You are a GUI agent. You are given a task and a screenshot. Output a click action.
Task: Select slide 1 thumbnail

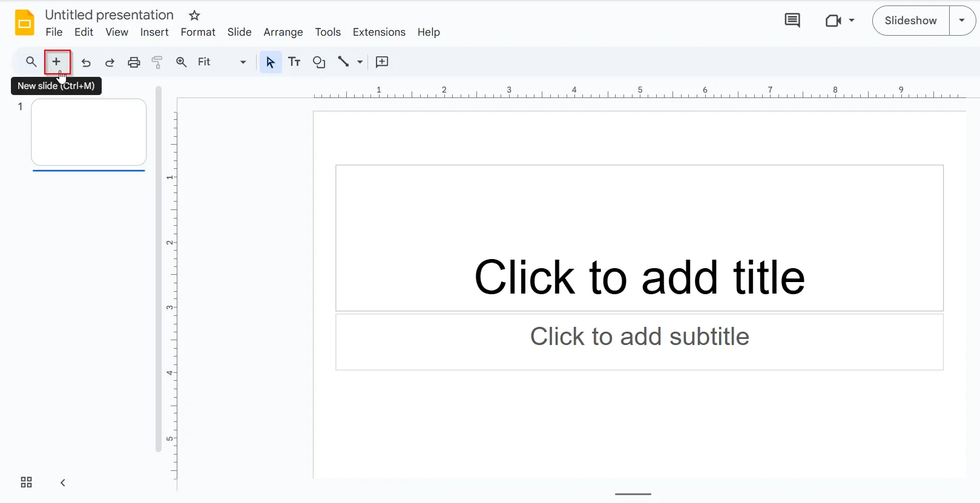(x=88, y=132)
